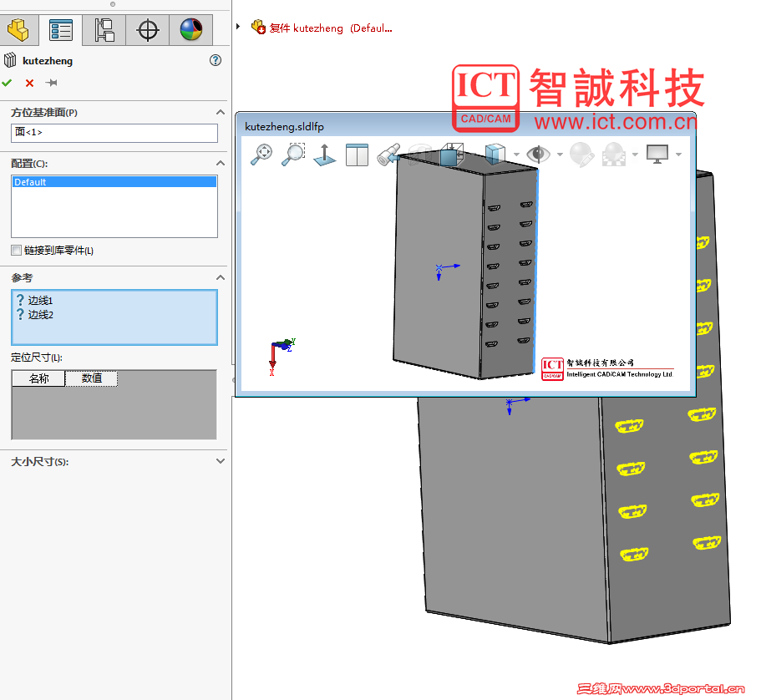Click the 定位尺寸 table empty area
The width and height of the screenshot is (761, 700).
pos(114,413)
